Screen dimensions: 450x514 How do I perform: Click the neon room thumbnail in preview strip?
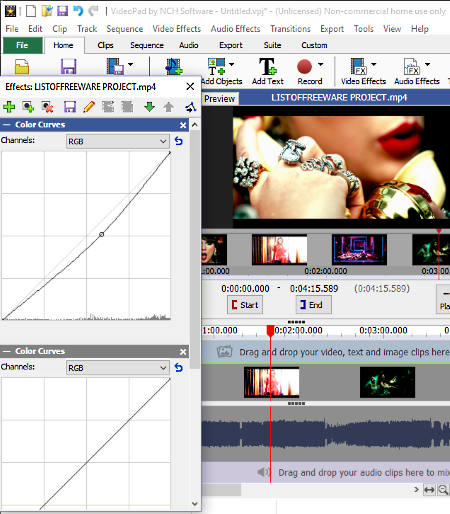pos(359,249)
